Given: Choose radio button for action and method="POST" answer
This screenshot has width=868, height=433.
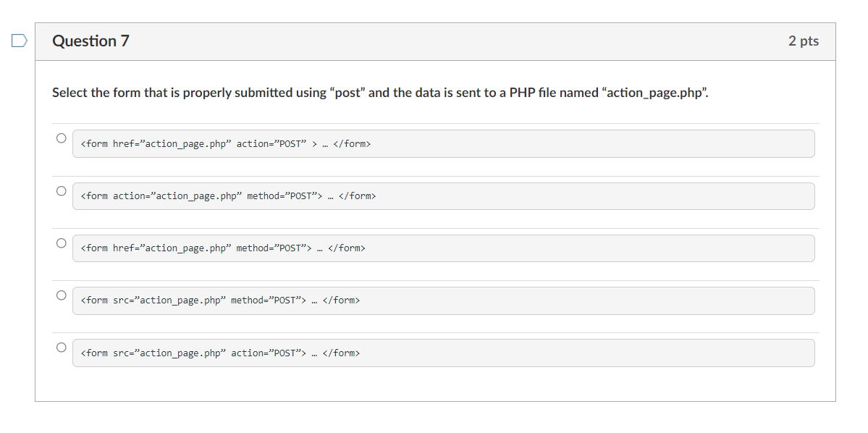Looking at the screenshot, I should (62, 190).
